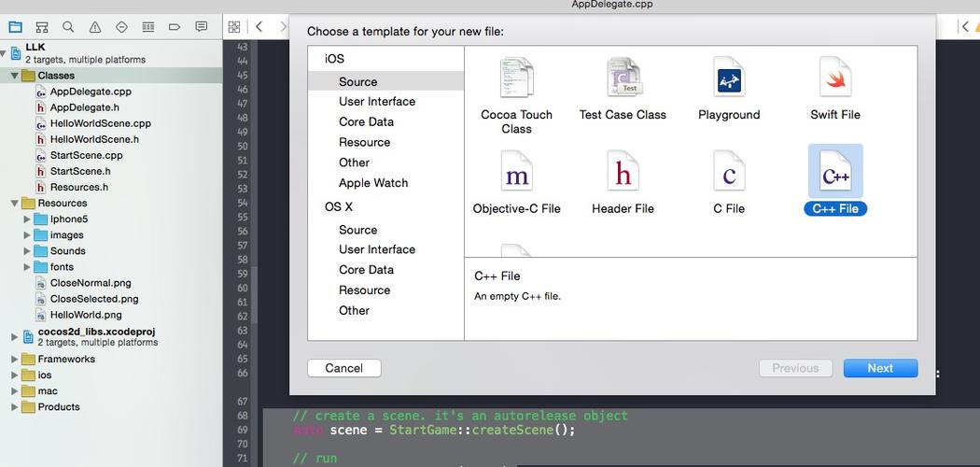Select the LLK project root
Viewport: 980px width, 467px height.
pos(35,47)
